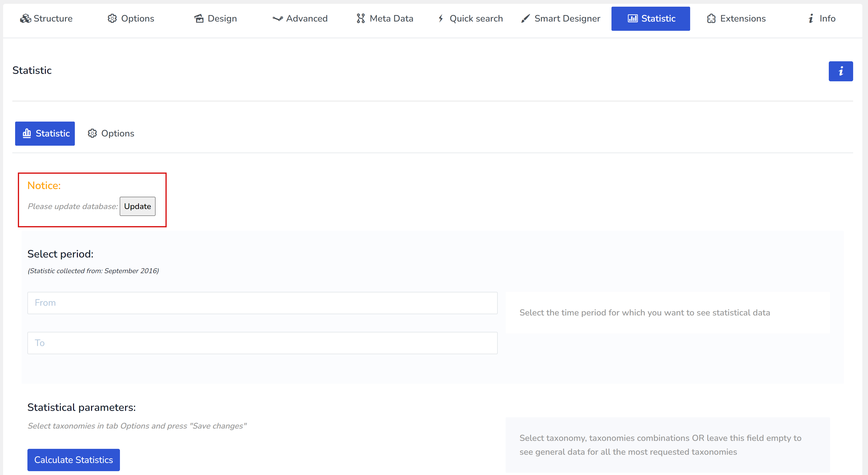868x475 pixels.
Task: Open the Advanced tab
Action: tap(300, 18)
